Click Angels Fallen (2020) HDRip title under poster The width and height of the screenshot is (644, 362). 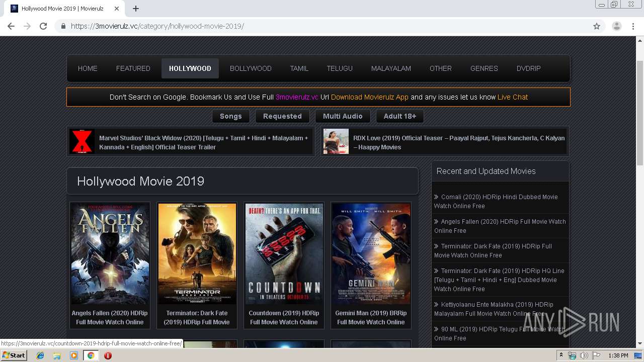point(110,317)
